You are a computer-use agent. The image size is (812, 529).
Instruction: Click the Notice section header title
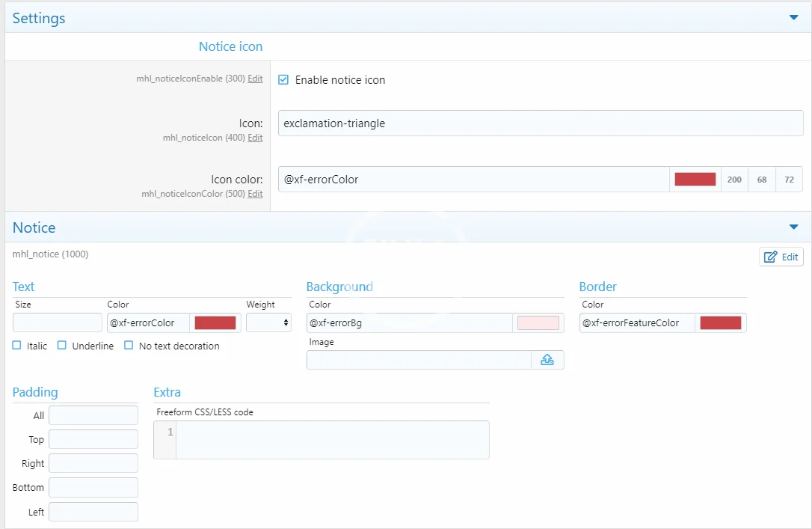point(34,227)
